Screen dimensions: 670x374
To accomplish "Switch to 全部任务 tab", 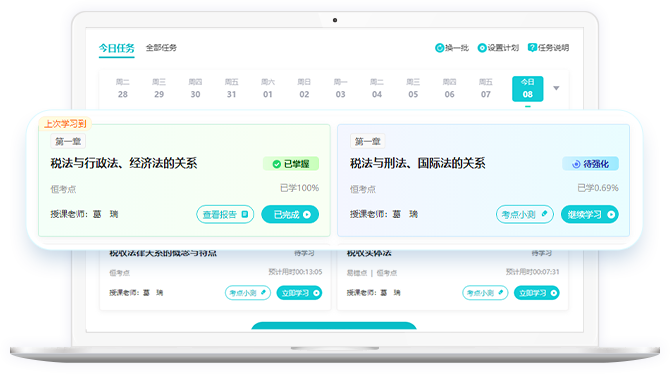I will (161, 47).
